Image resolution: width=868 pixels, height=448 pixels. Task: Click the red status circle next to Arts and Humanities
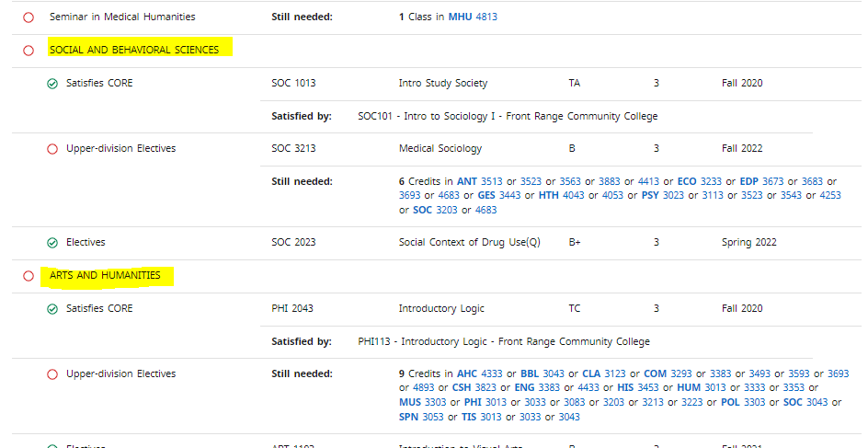[29, 276]
